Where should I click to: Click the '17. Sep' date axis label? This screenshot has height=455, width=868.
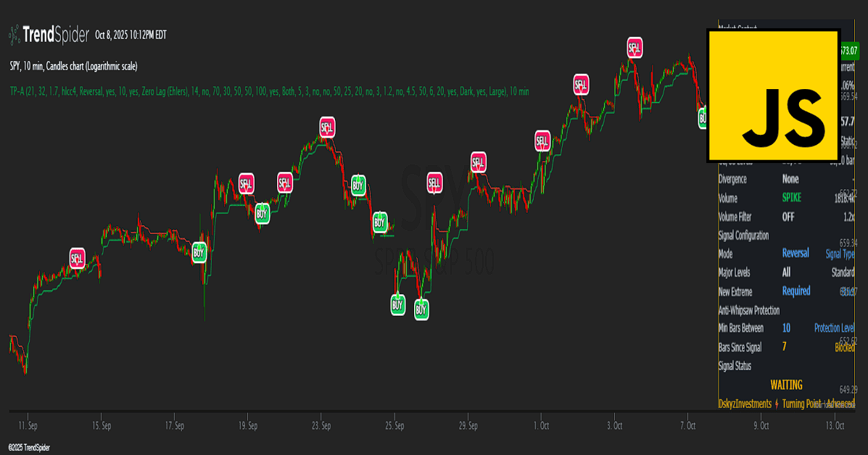pos(174,426)
